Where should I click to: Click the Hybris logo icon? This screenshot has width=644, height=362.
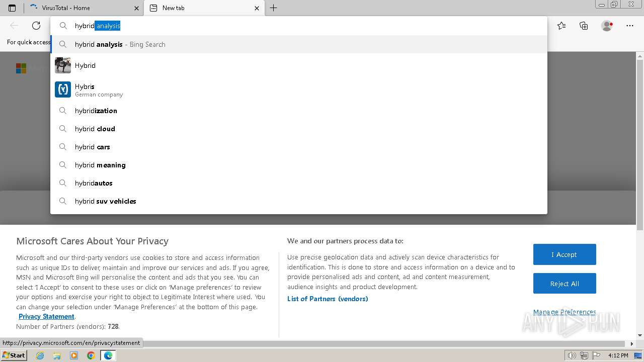click(63, 89)
